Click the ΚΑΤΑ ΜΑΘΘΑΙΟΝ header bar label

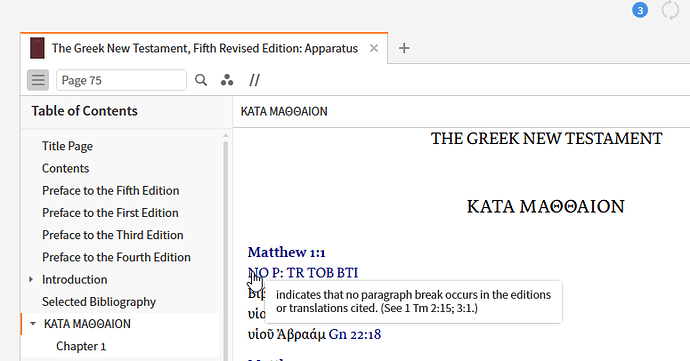coord(284,112)
